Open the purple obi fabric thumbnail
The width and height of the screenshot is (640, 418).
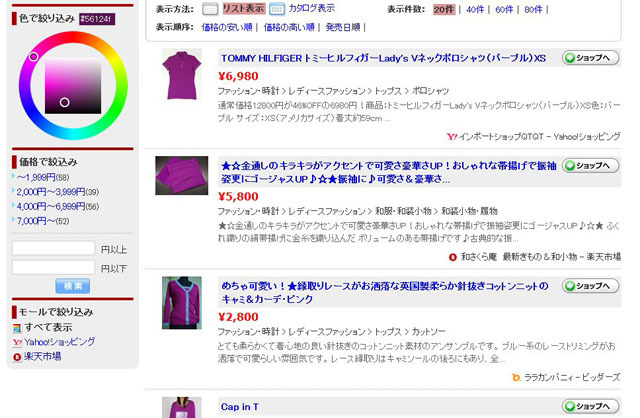(x=182, y=176)
